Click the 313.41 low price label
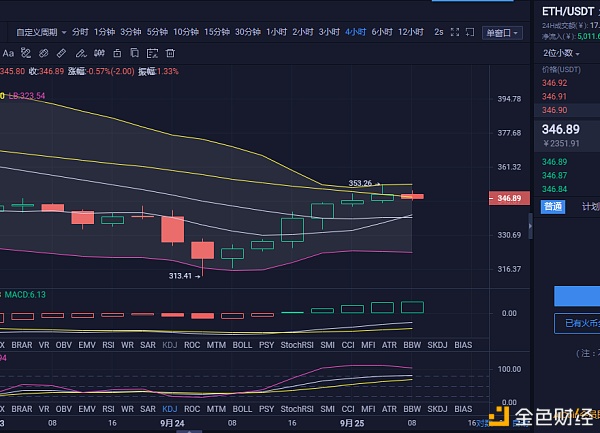Viewport: 600px width, 433px height. [x=180, y=276]
